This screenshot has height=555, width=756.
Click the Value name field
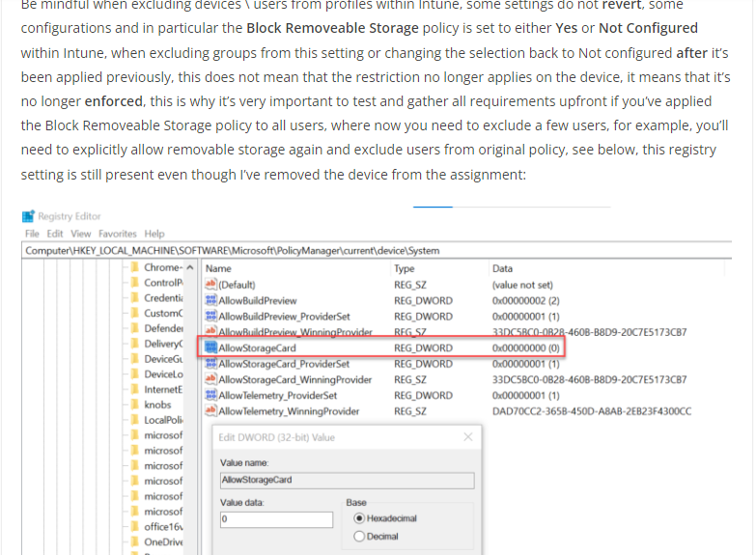tap(348, 481)
